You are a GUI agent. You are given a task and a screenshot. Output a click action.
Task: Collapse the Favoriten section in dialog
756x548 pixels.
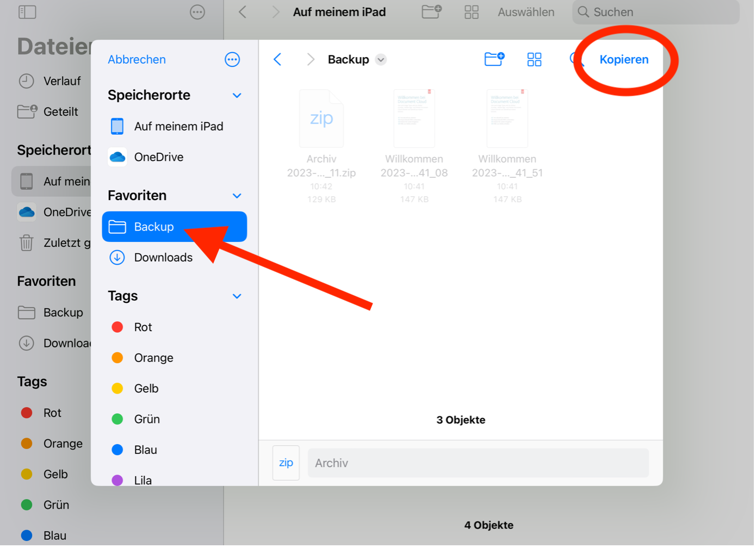[237, 196]
